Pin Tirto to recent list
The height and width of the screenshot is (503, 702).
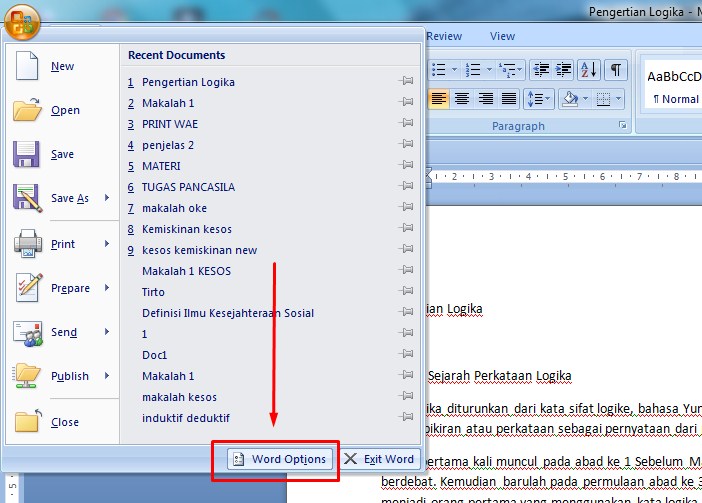407,291
